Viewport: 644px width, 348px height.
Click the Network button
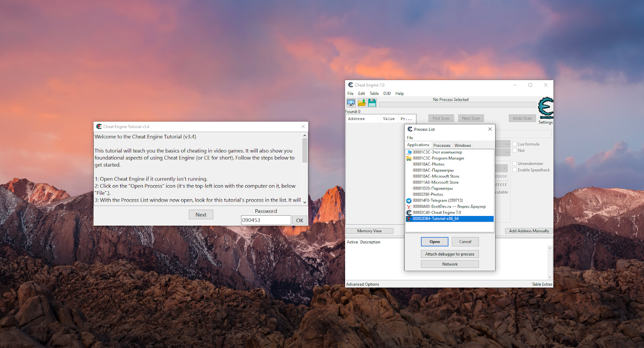click(450, 264)
